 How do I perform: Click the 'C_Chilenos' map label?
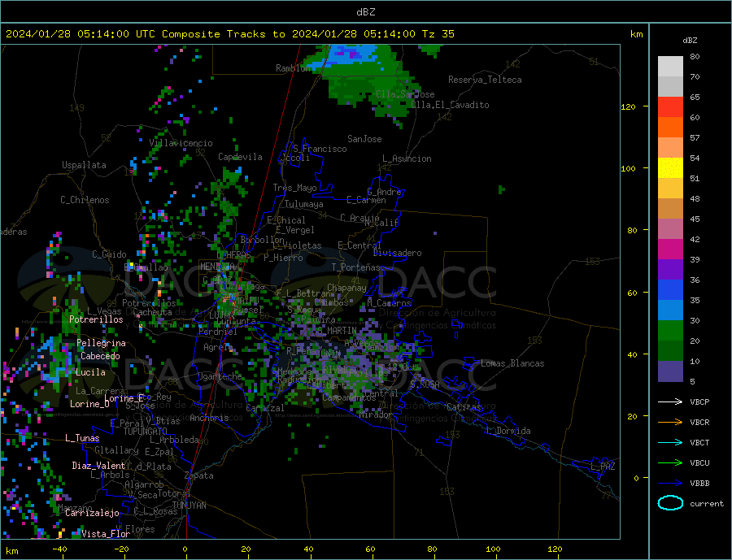point(85,200)
